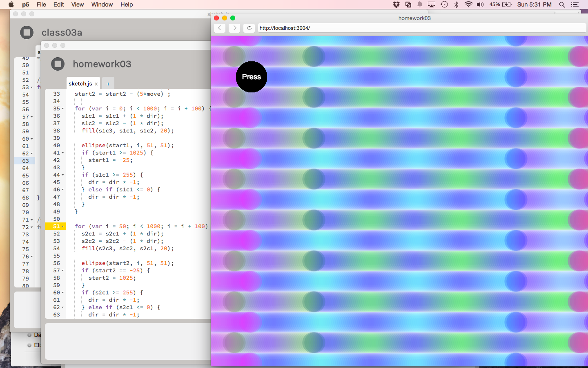Click the localhost URL address field
Screen dimensions: 588x368
click(421, 28)
